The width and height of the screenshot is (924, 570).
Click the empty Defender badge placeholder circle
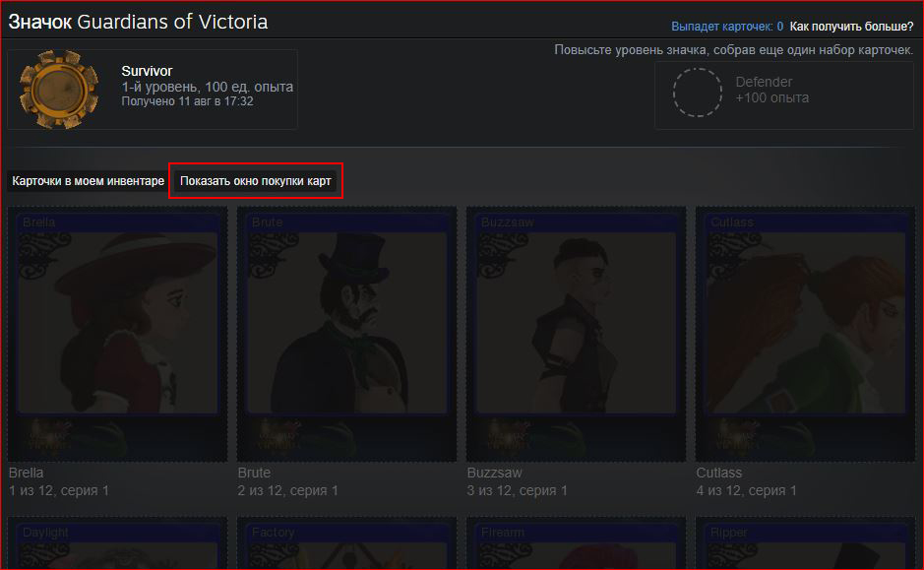tap(697, 93)
